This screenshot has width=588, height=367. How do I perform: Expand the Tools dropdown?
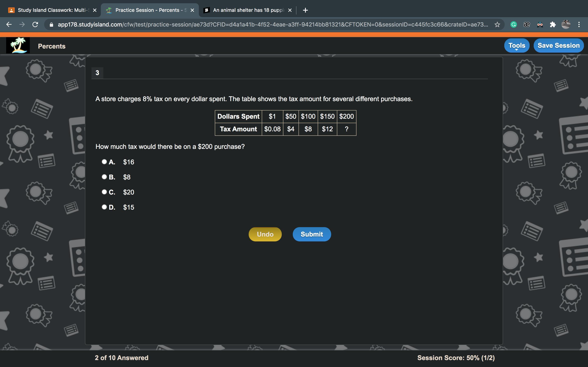(517, 45)
